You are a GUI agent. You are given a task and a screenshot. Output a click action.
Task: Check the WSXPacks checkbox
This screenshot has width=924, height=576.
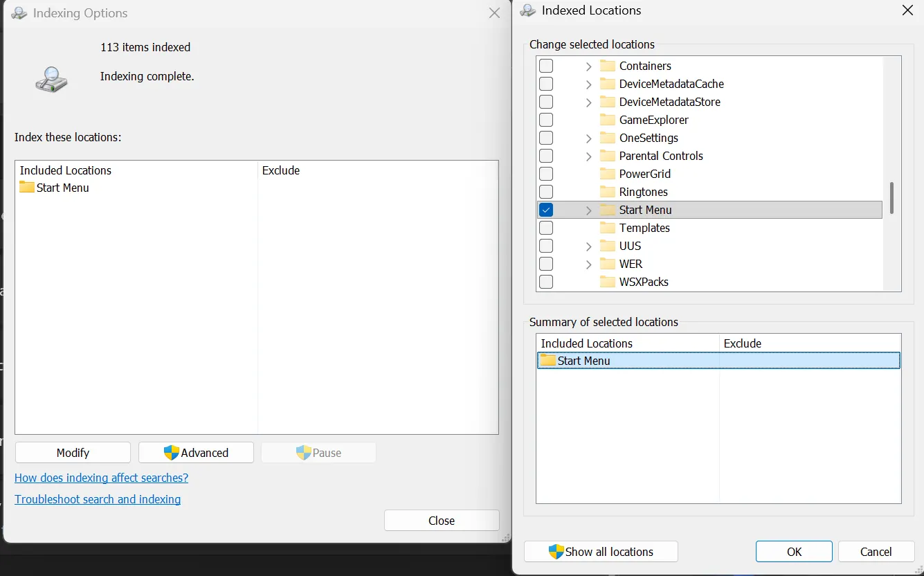(546, 282)
